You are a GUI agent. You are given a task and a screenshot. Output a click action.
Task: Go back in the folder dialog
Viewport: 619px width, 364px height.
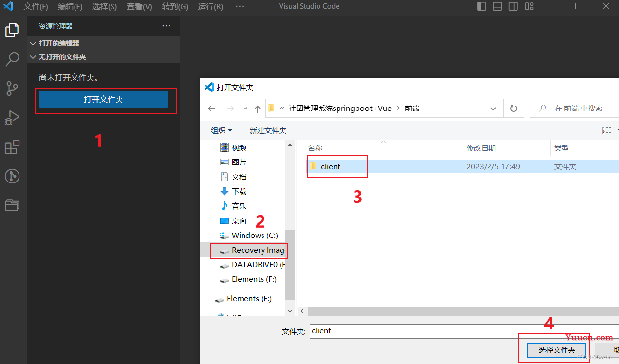pos(211,109)
